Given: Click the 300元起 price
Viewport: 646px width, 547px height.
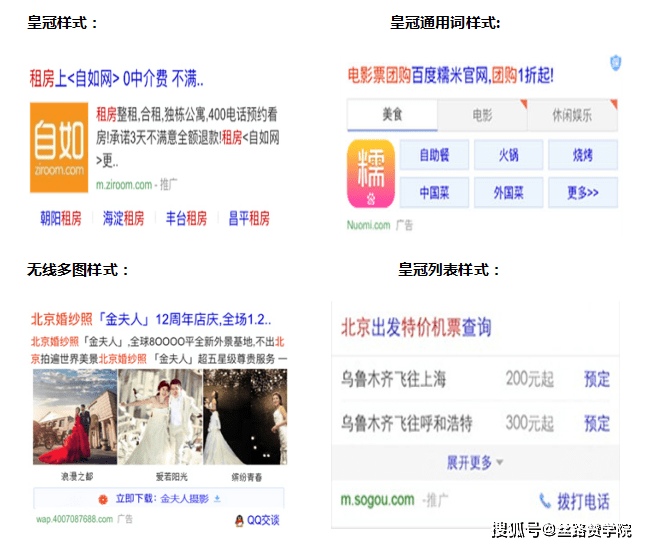Looking at the screenshot, I should click(x=530, y=423).
